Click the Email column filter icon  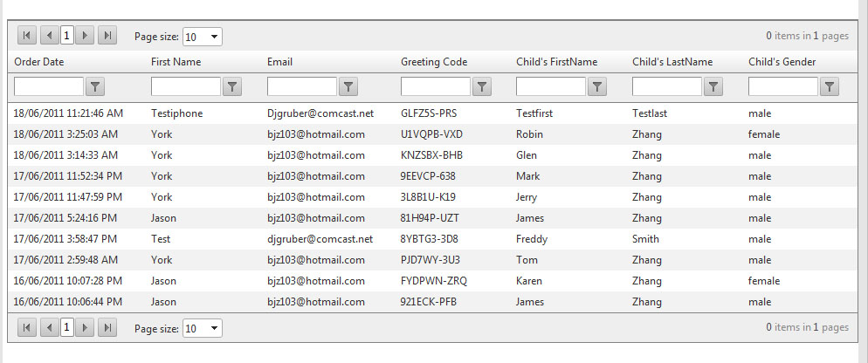348,86
